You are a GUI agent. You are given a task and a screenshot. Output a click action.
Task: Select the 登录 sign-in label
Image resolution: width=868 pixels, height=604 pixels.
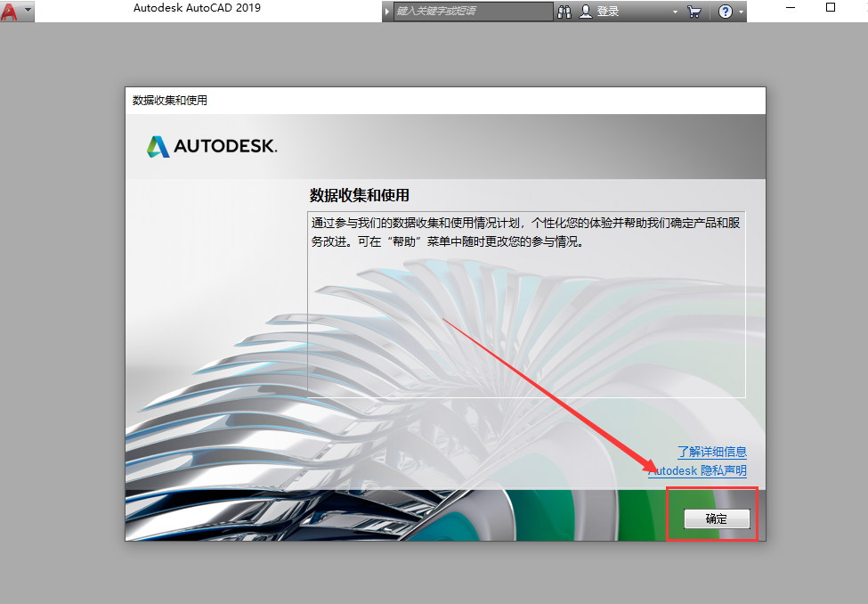pos(608,12)
